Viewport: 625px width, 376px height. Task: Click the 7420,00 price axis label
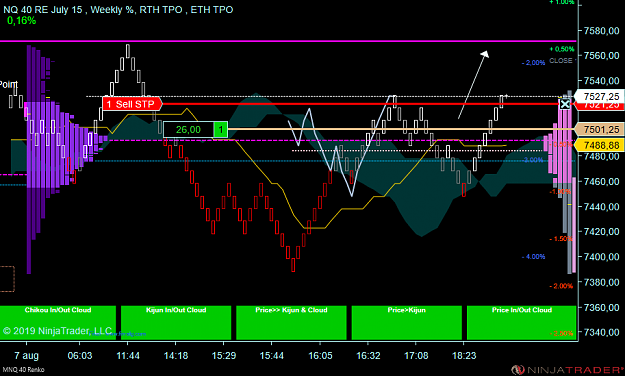click(601, 232)
